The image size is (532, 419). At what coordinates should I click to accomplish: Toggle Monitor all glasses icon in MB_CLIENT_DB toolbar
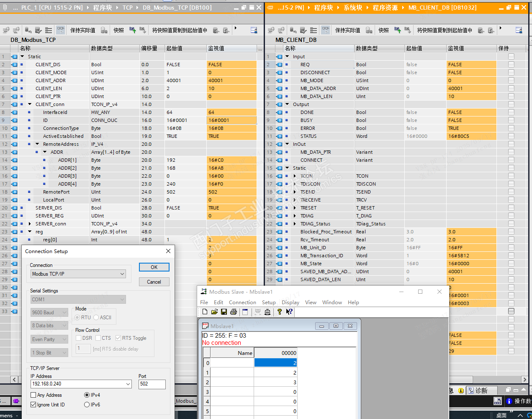point(326,30)
